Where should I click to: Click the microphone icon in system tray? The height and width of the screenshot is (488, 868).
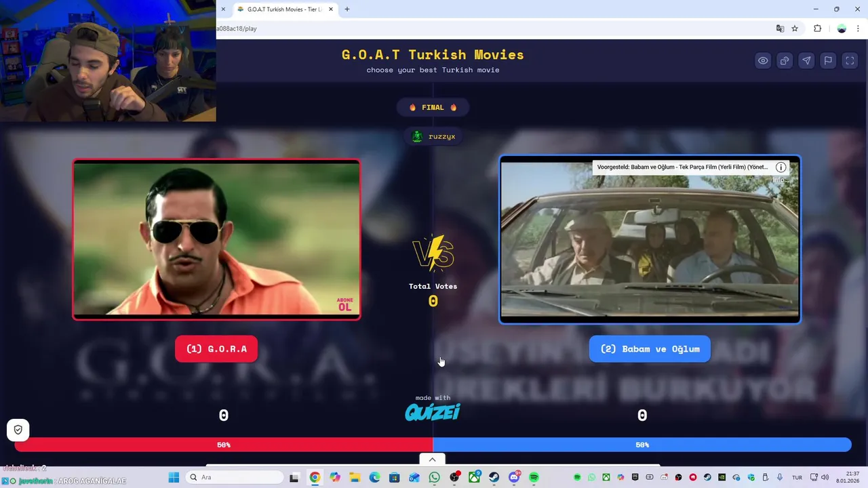[x=780, y=477]
